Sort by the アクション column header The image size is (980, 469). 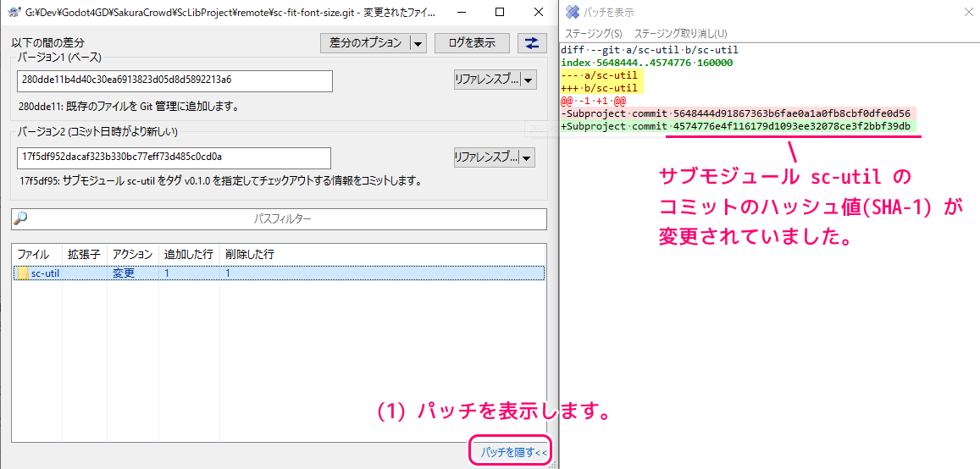pos(132,254)
